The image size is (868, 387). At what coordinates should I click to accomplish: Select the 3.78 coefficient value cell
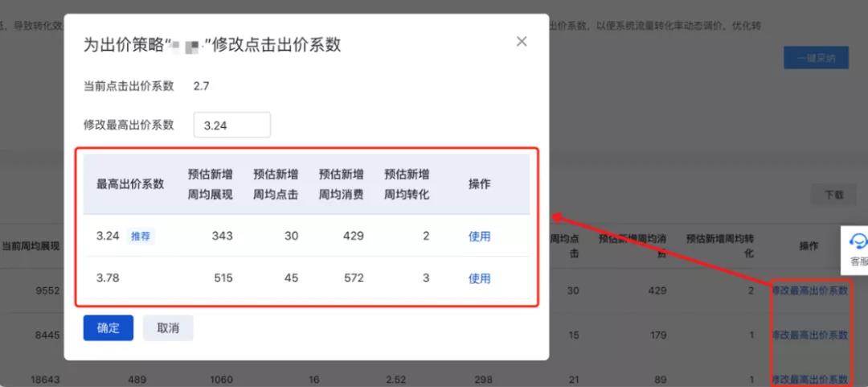click(x=108, y=278)
